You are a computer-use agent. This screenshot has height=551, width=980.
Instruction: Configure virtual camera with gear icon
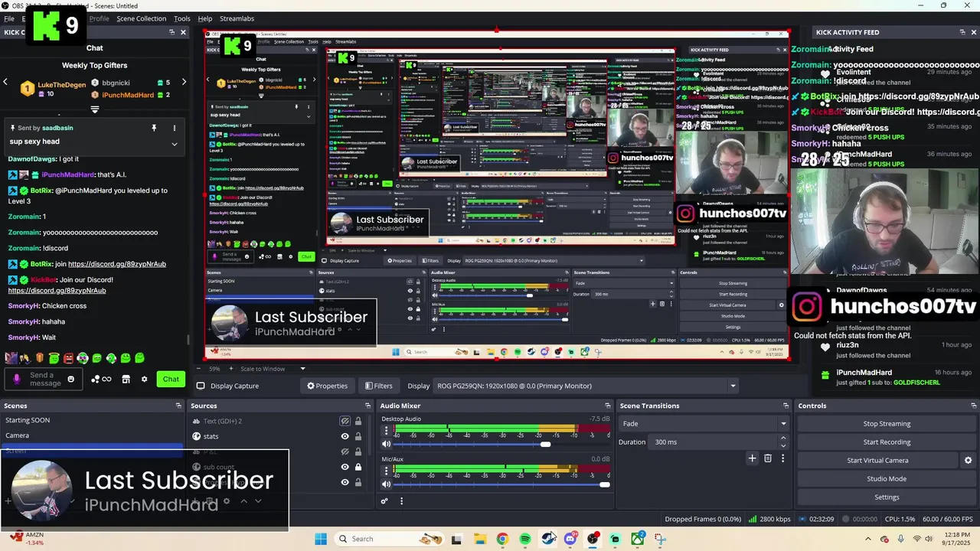(x=968, y=461)
